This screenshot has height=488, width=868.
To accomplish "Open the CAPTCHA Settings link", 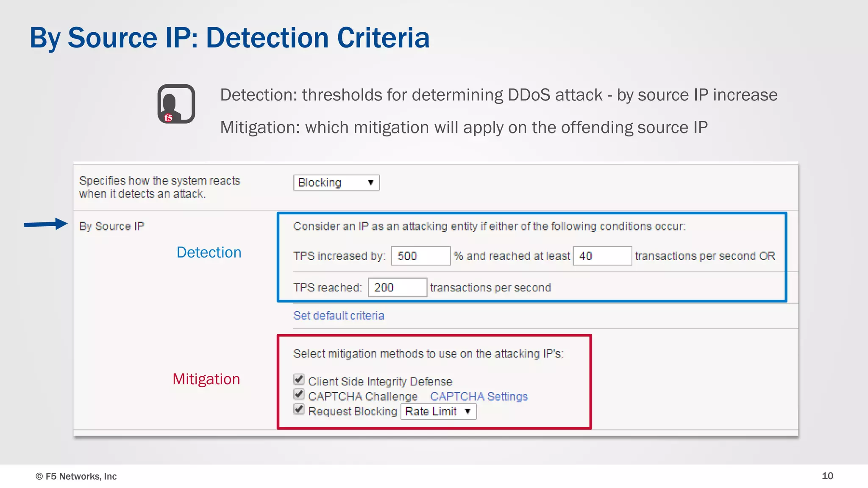I will coord(479,396).
